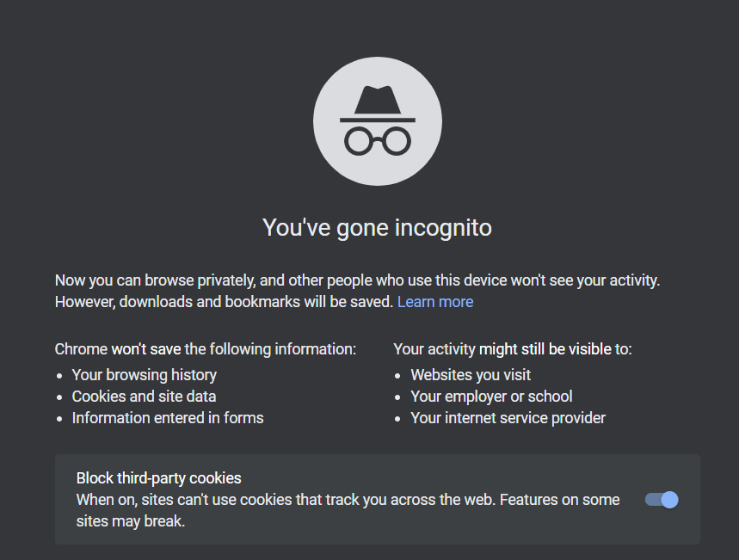This screenshot has height=560, width=739.
Task: Click the 'You've gone incognito' heading
Action: pos(377,227)
